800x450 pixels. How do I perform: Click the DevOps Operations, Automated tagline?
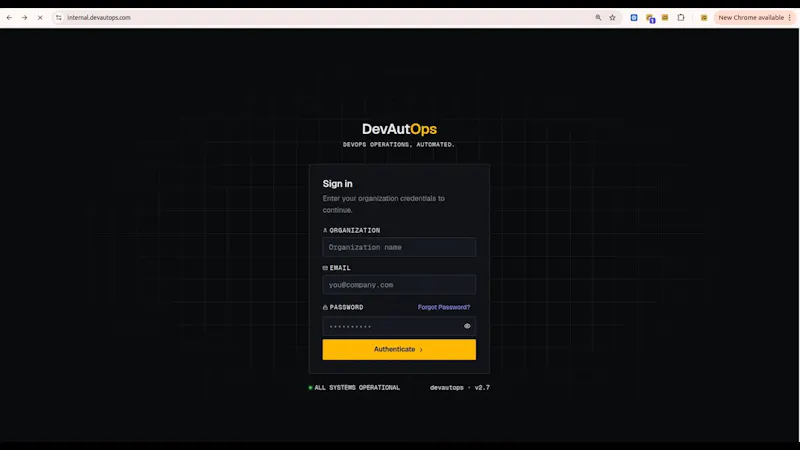coord(398,144)
